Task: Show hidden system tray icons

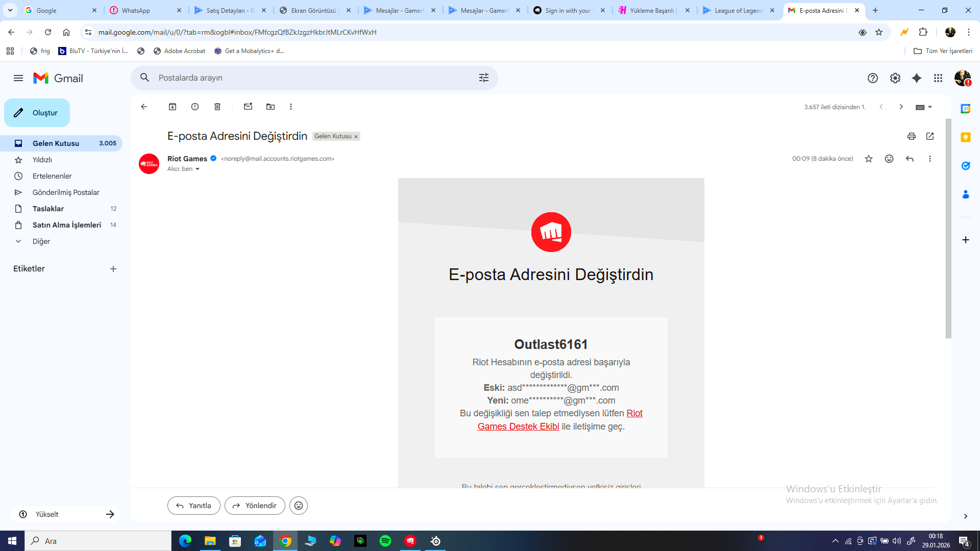Action: point(836,541)
